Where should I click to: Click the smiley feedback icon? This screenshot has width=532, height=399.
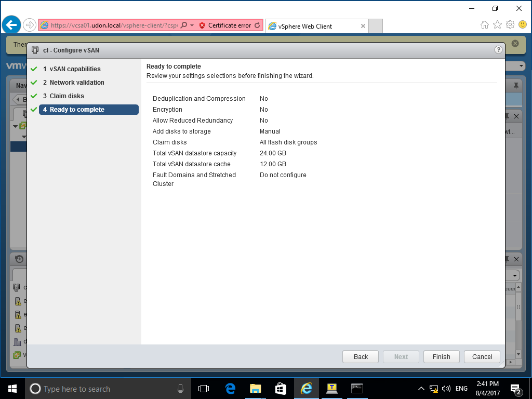coord(523,25)
